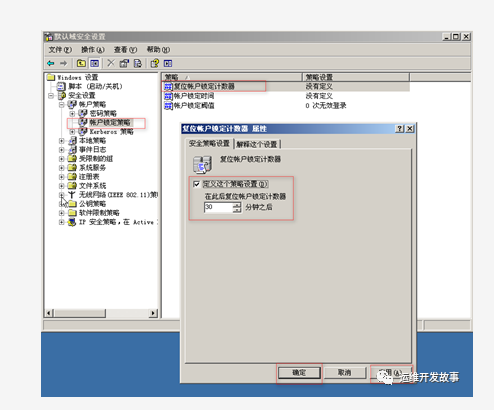Select the 文件系统 folder icon

click(72, 186)
